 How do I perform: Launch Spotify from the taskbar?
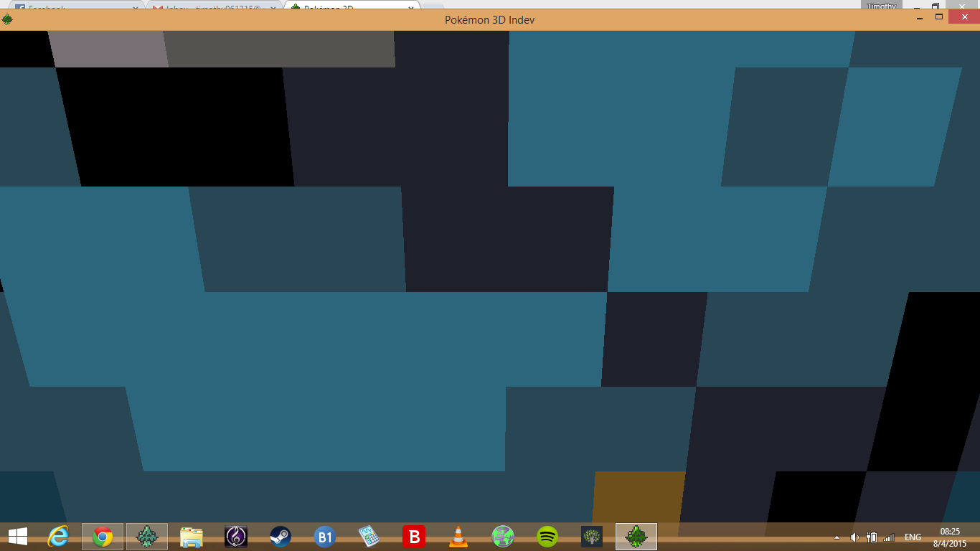(x=547, y=536)
